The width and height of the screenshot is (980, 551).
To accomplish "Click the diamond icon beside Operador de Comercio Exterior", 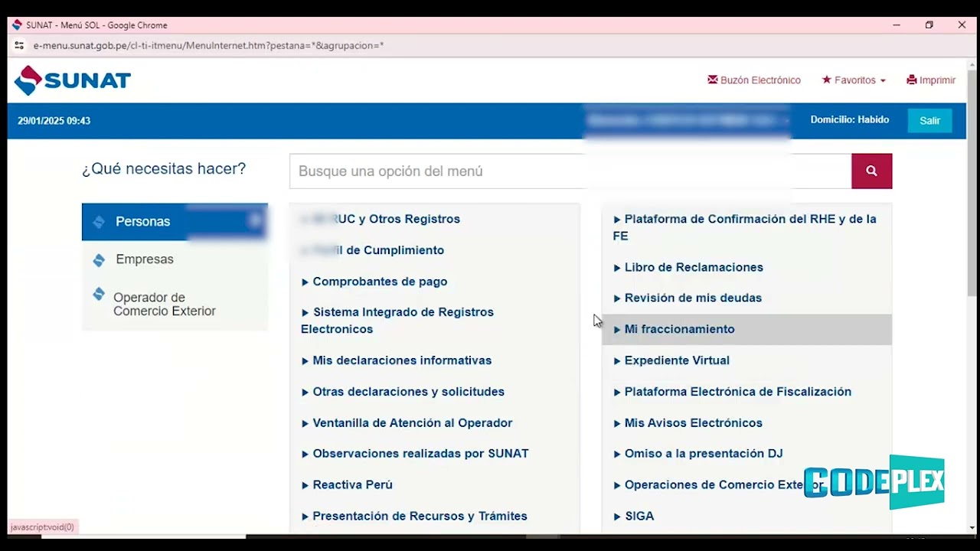I will tap(98, 294).
